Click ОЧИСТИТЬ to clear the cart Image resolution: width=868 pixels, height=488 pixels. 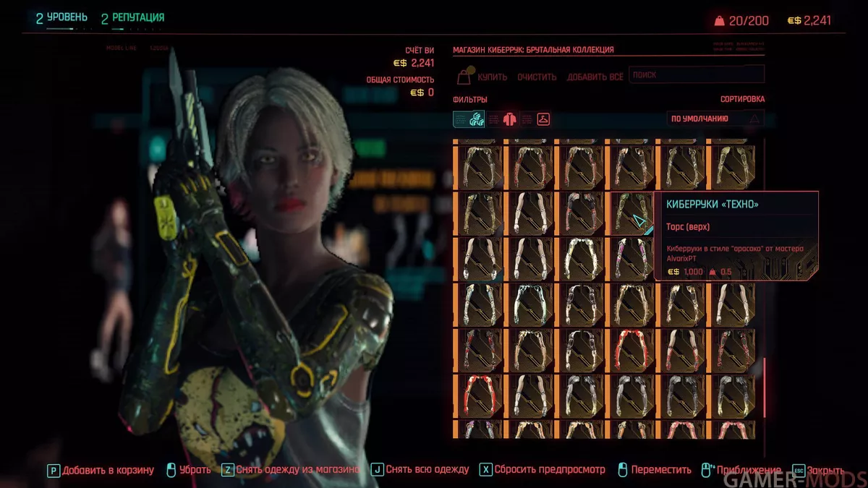pos(537,77)
